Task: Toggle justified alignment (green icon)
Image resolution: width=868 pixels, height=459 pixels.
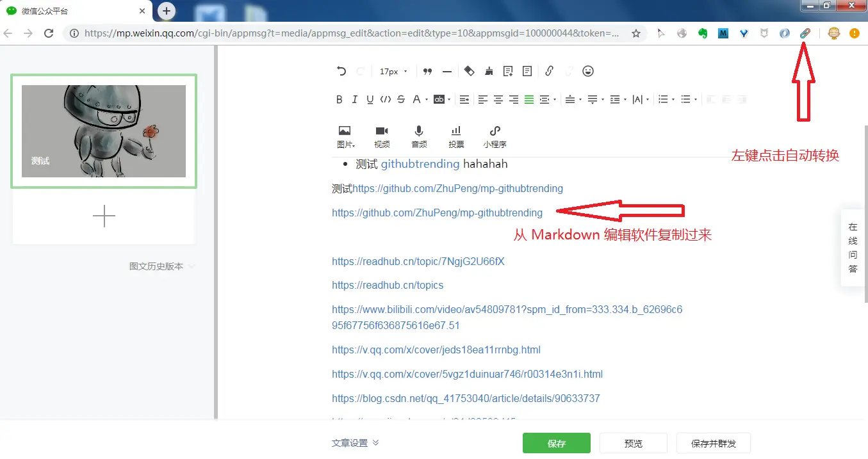Action: (x=529, y=99)
